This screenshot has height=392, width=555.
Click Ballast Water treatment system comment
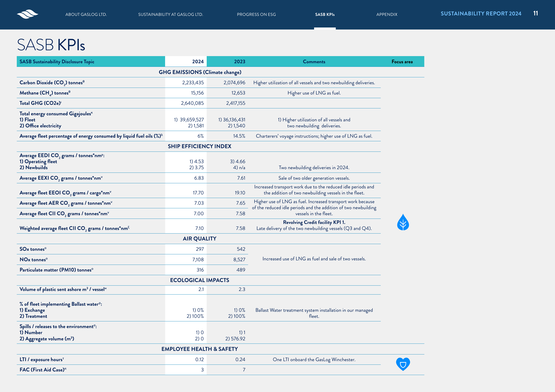coord(314,313)
